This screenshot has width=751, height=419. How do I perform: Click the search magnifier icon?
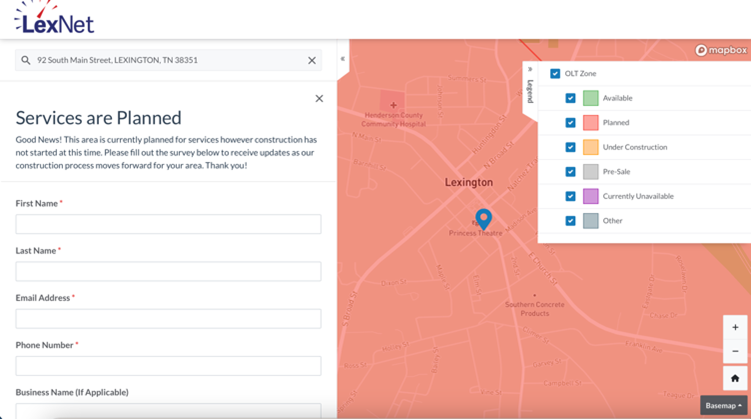[x=26, y=60]
